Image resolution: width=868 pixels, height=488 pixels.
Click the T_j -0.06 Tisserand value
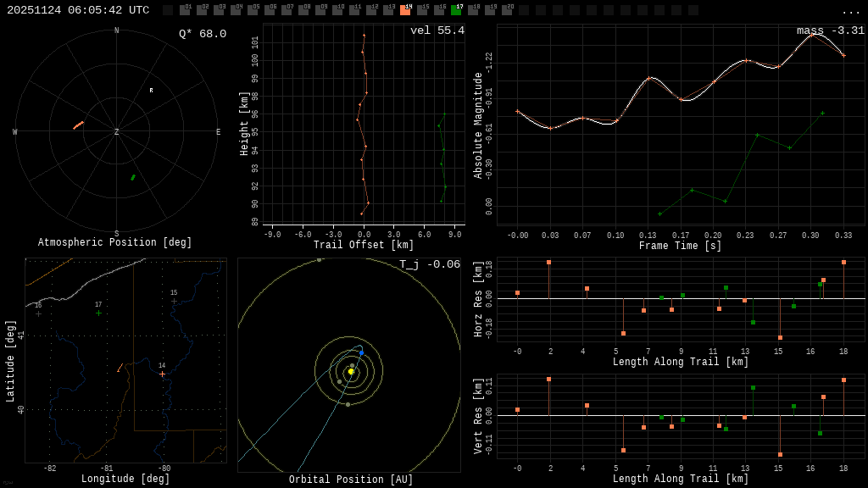coord(430,264)
